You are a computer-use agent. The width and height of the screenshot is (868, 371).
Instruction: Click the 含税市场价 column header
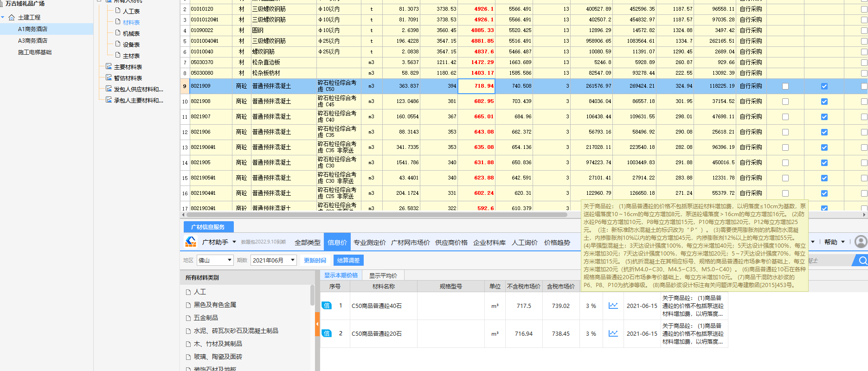(561, 286)
